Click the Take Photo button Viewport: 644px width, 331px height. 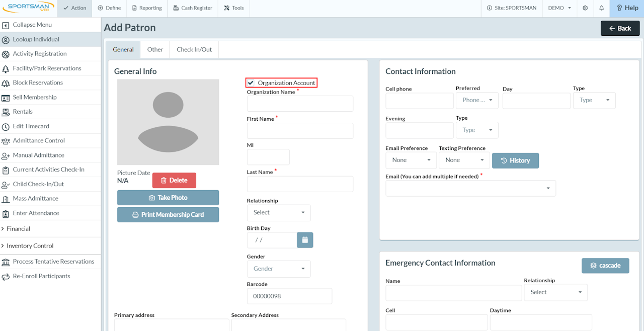click(168, 198)
